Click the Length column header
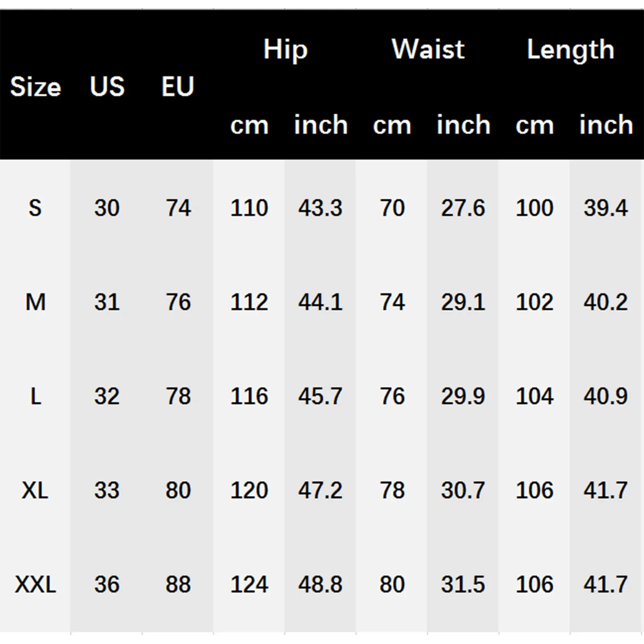 (x=570, y=50)
